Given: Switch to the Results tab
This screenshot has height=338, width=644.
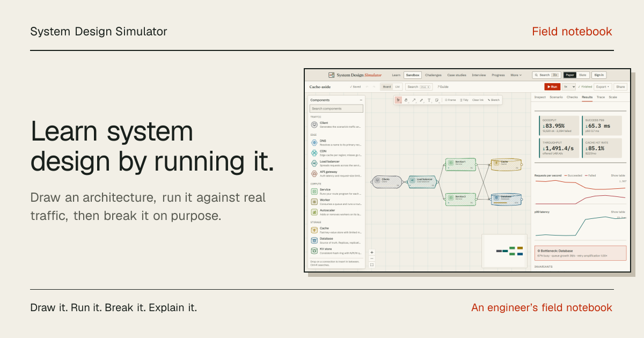Looking at the screenshot, I should (587, 97).
